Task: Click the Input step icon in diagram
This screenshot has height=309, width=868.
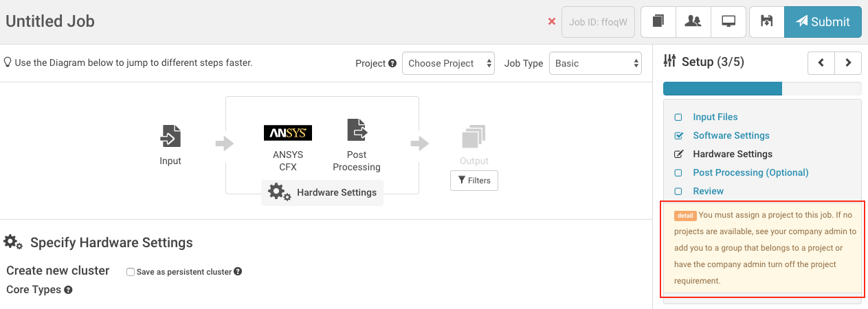Action: pos(170,135)
